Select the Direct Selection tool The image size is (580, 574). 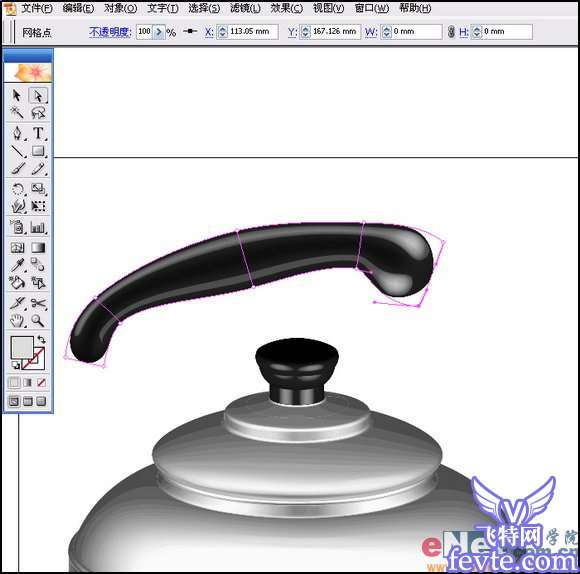tap(38, 96)
